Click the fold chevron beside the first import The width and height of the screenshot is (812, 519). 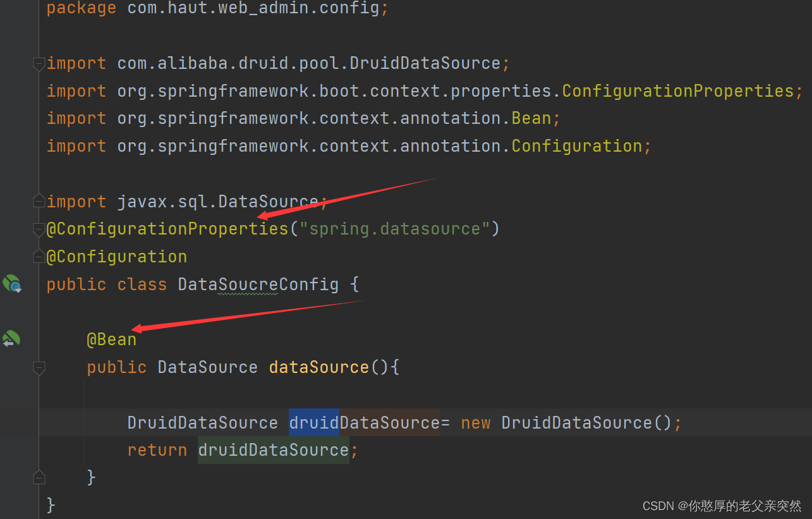(x=39, y=63)
